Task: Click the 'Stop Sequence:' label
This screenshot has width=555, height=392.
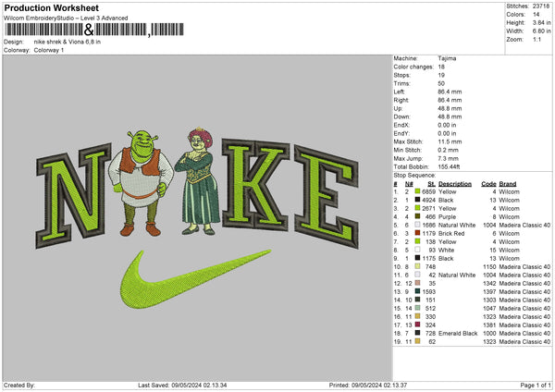Action: 414,175
